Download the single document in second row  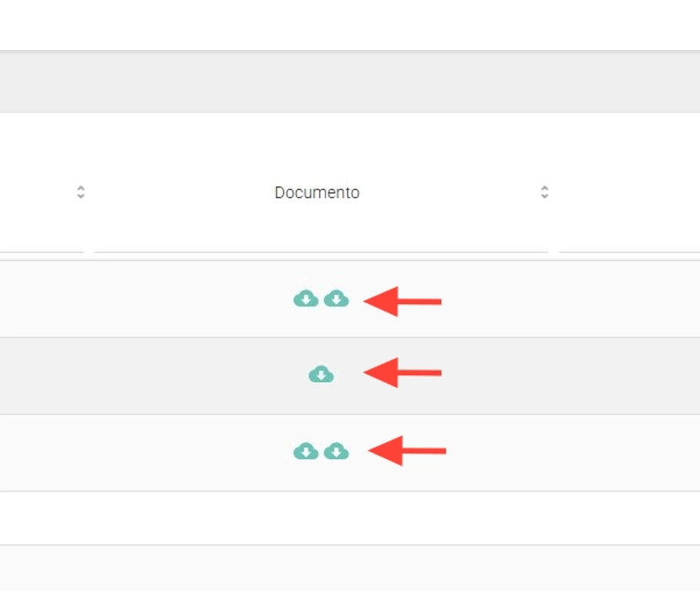(321, 375)
